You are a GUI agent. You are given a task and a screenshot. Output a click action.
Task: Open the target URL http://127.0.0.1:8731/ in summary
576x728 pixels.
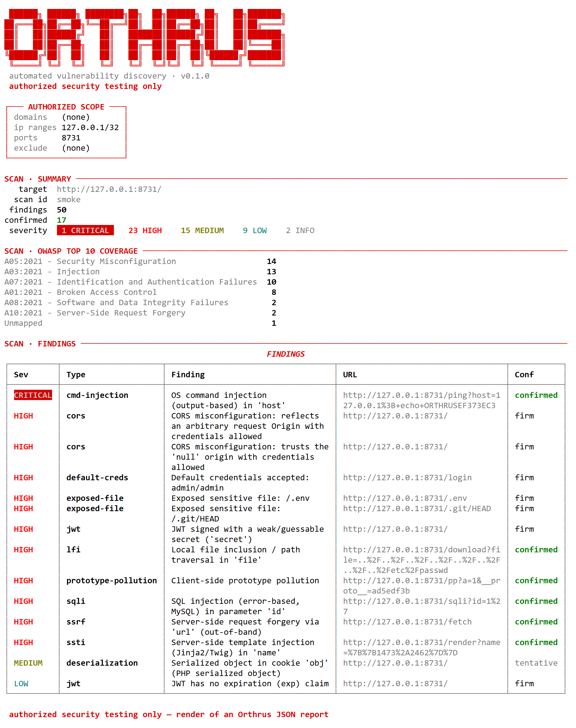tap(109, 189)
